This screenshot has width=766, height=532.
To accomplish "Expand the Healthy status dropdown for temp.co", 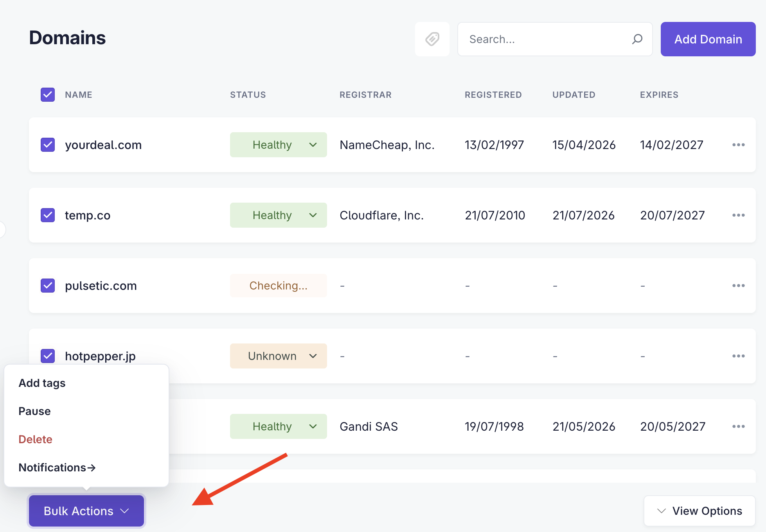I will tap(279, 215).
